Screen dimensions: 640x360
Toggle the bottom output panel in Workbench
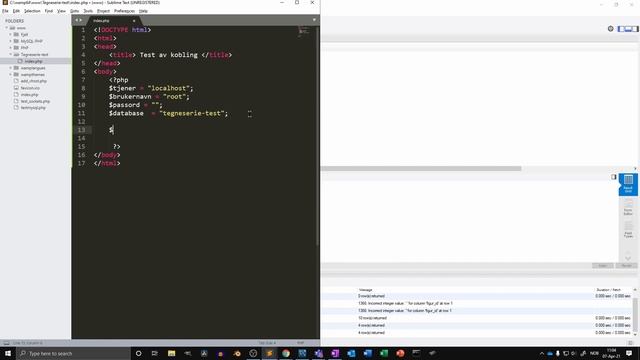pyautogui.click(x=628, y=29)
